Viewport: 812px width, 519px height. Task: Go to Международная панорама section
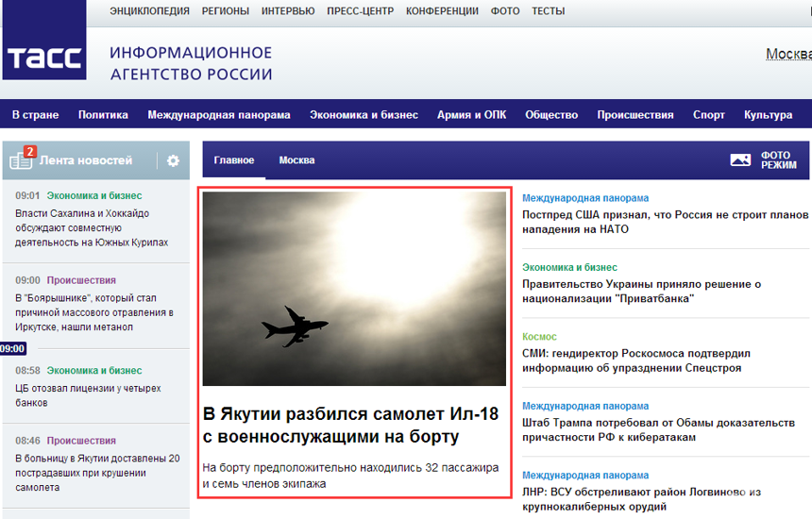tap(219, 115)
